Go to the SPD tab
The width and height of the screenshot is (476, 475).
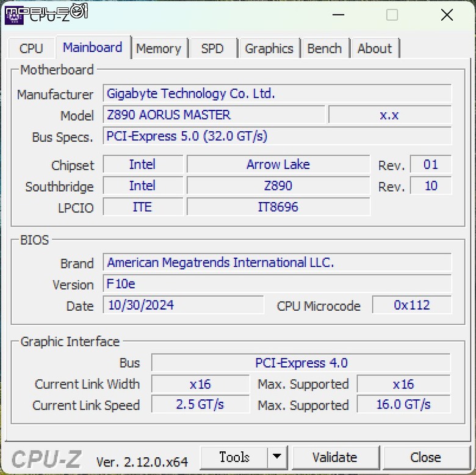click(x=212, y=48)
